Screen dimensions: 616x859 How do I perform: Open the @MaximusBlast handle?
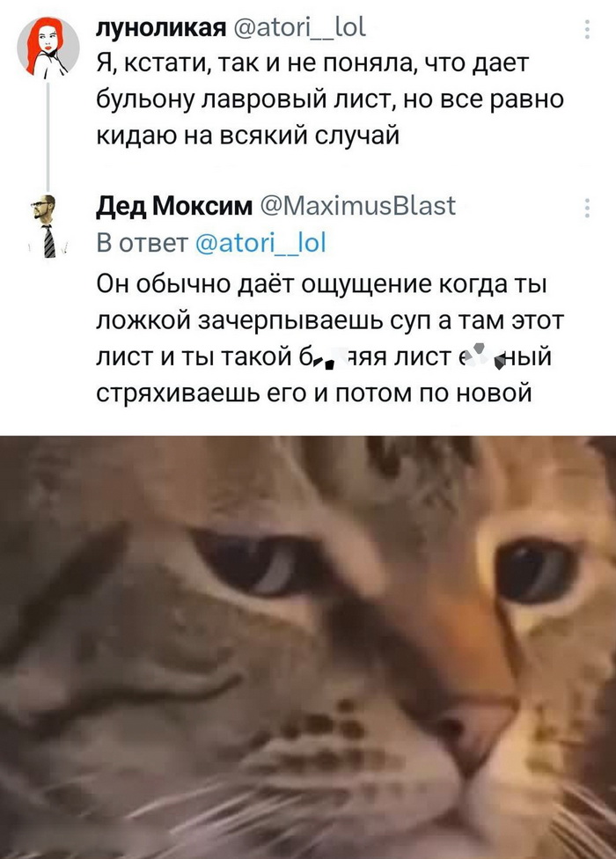coord(358,206)
